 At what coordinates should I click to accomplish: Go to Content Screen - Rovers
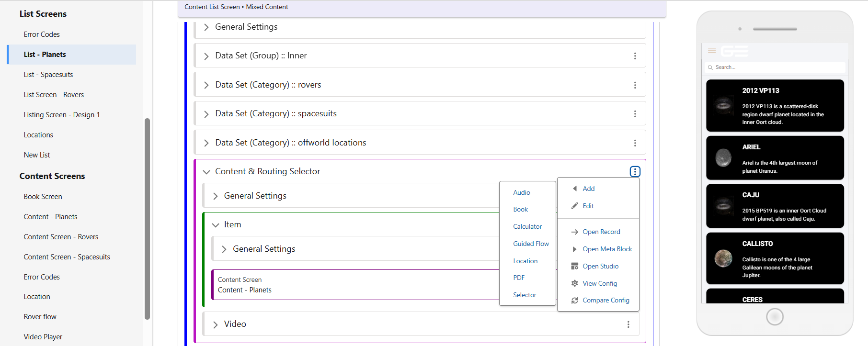(x=61, y=237)
